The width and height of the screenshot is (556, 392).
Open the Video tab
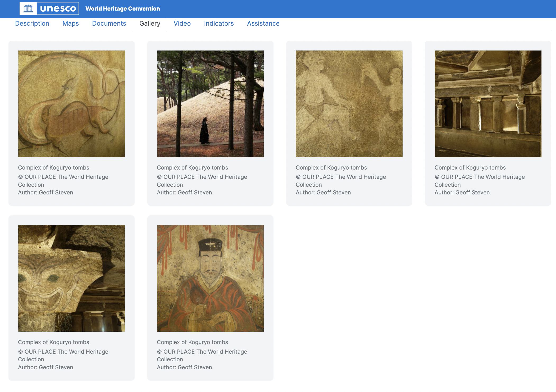(x=182, y=24)
